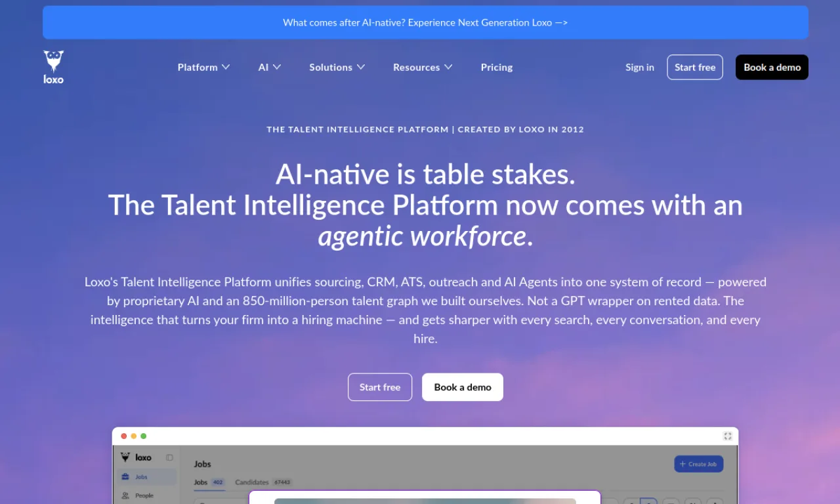
Task: Click the Start free button below the hero text
Action: [x=380, y=387]
